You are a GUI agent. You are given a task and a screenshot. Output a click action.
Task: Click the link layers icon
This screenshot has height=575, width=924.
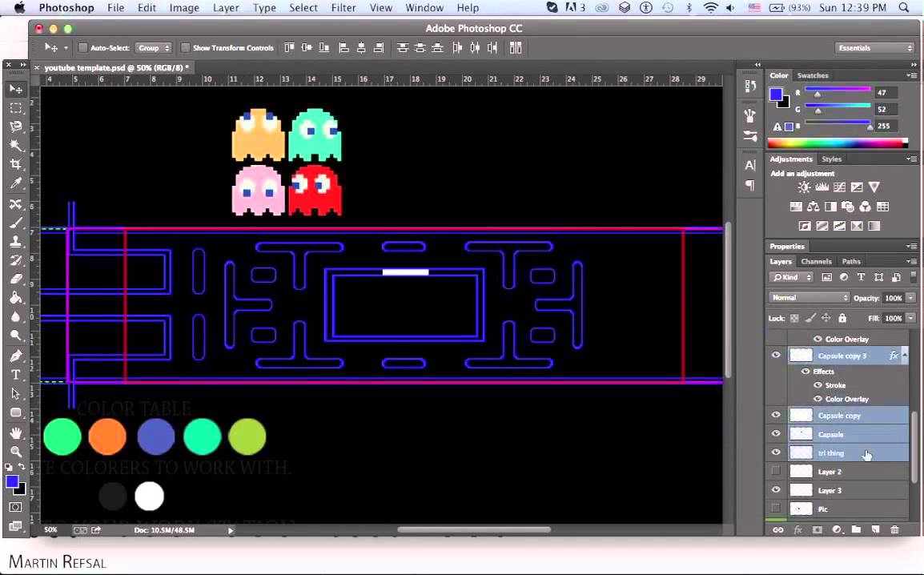777,529
